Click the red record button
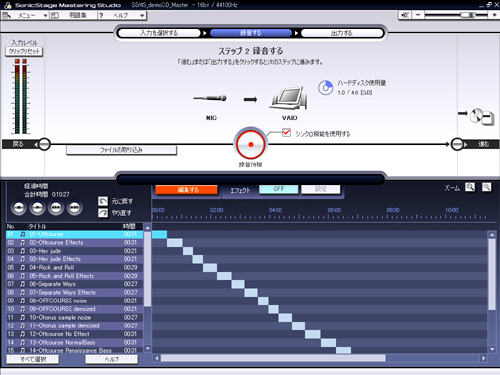500x375 pixels. 251,144
